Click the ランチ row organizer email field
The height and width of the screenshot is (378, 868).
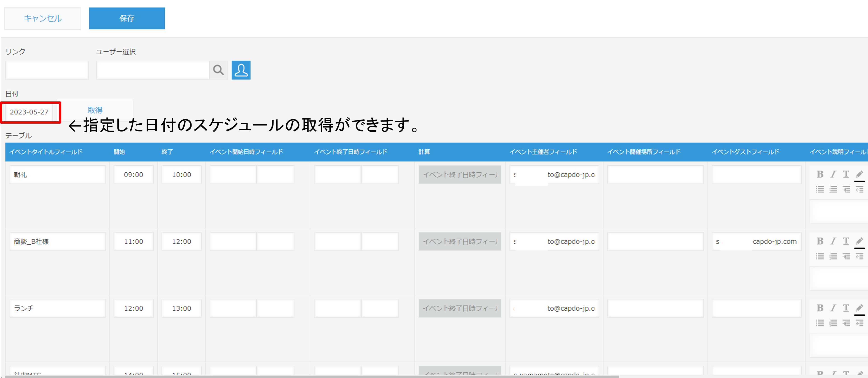tap(554, 308)
